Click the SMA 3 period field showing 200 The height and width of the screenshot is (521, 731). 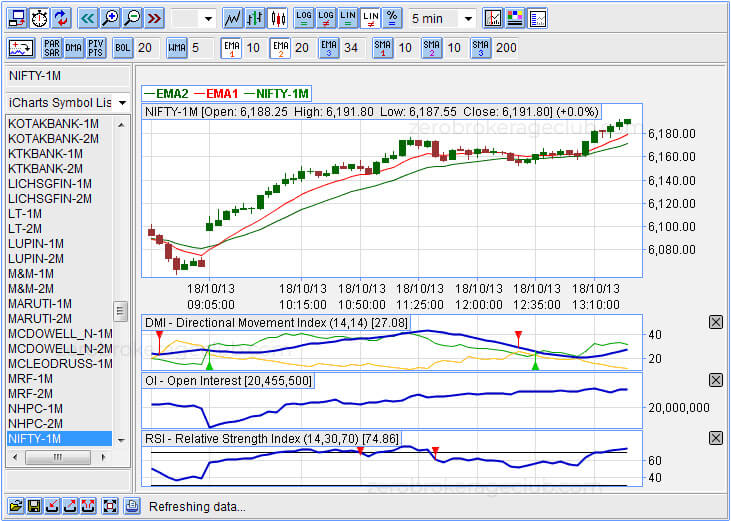tap(506, 48)
